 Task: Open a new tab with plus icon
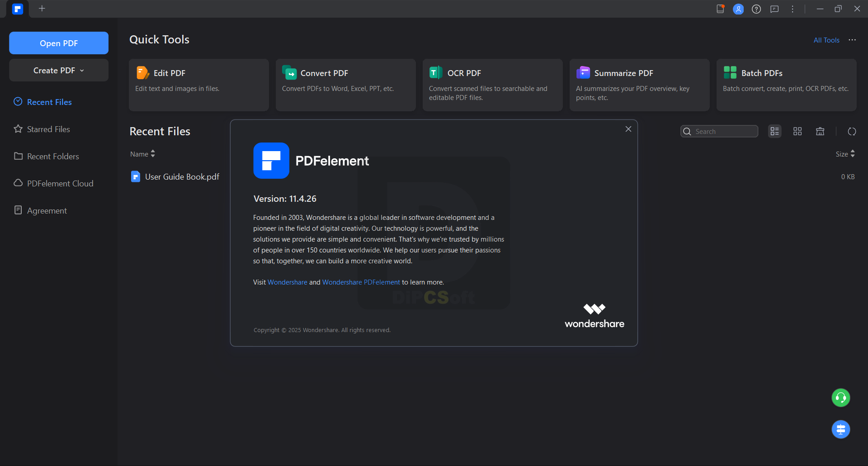point(42,9)
